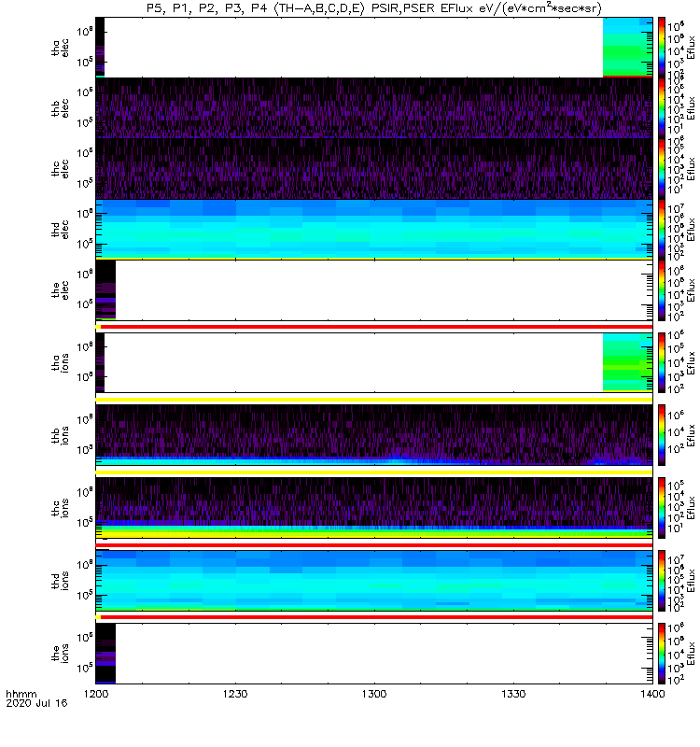This screenshot has height=747, width=700.
Task: Click the thb ions spectrogram panel
Action: point(373,434)
